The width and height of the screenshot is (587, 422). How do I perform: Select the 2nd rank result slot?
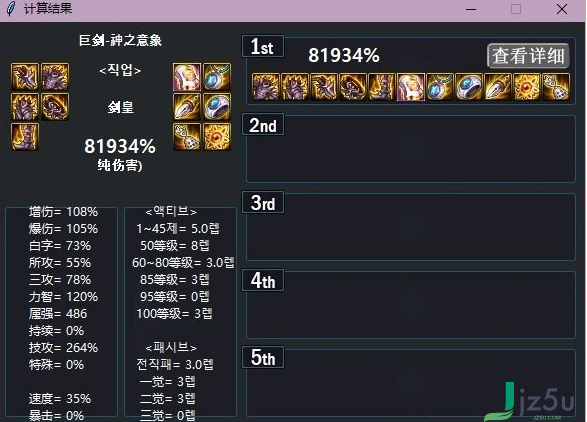pyautogui.click(x=411, y=148)
